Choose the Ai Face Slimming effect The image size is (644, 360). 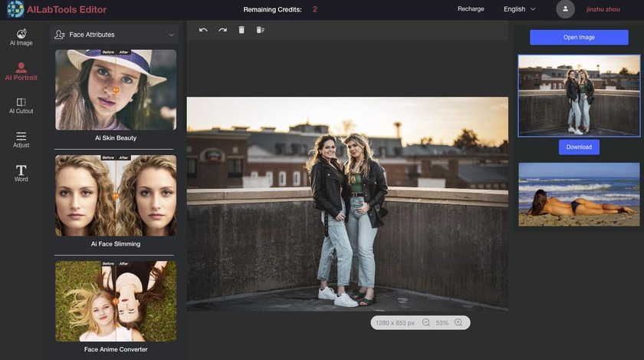116,196
